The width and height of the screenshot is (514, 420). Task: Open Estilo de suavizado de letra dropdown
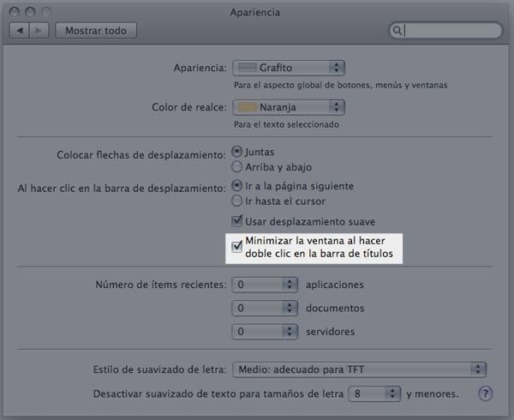pos(359,369)
